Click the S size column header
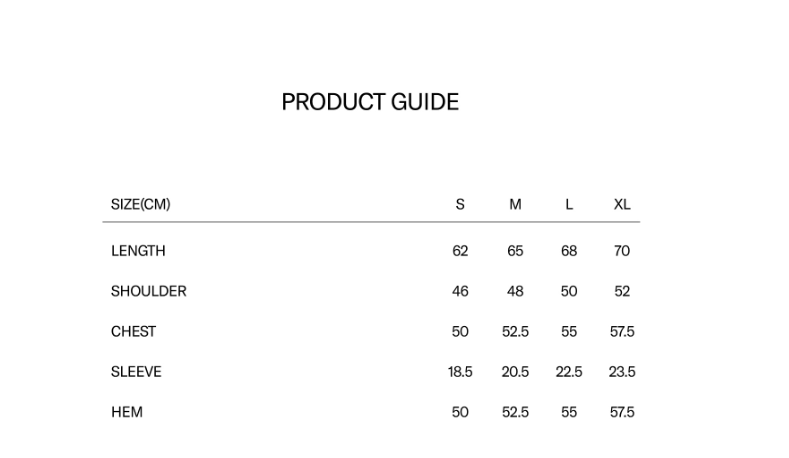The image size is (789, 458). [460, 204]
